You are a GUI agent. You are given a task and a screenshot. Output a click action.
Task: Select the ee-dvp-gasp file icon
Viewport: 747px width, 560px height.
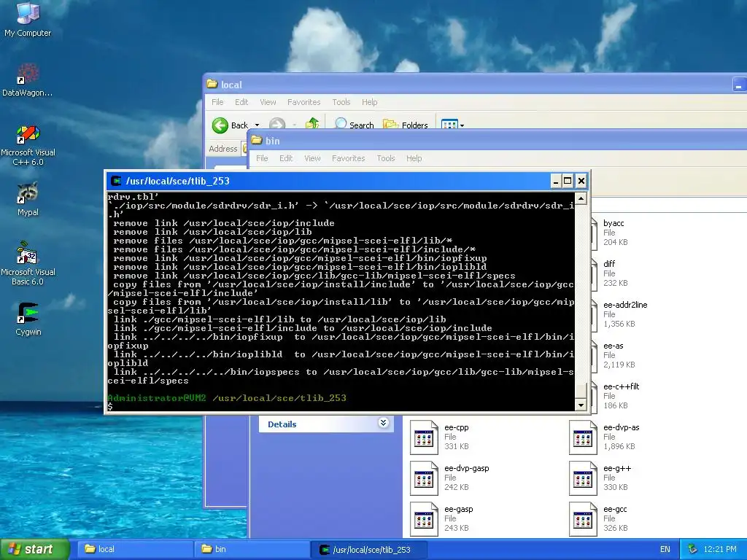pyautogui.click(x=424, y=478)
